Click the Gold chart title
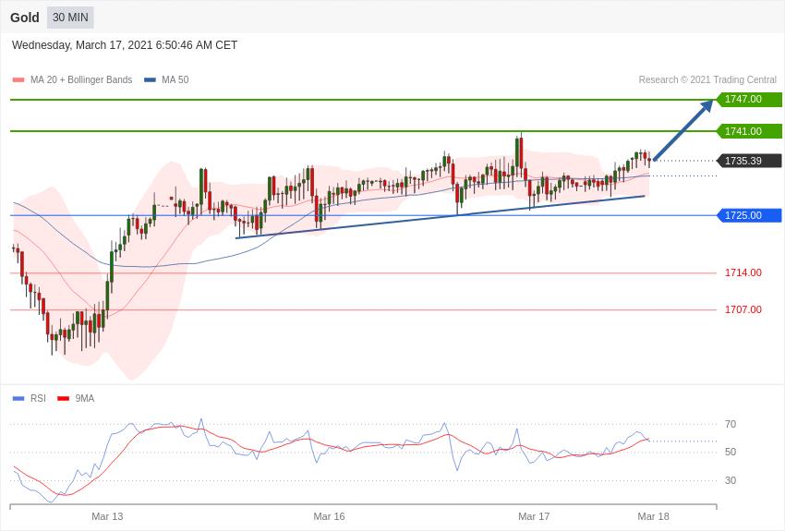The width and height of the screenshot is (785, 532). click(x=25, y=18)
